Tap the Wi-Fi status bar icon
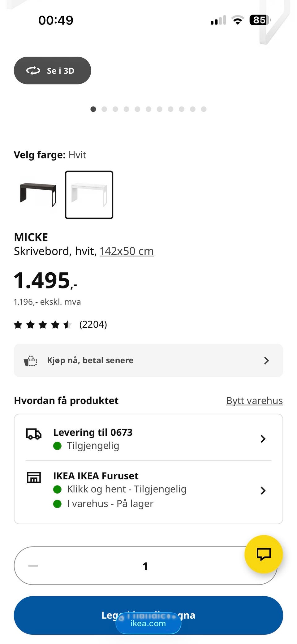 coord(238,20)
